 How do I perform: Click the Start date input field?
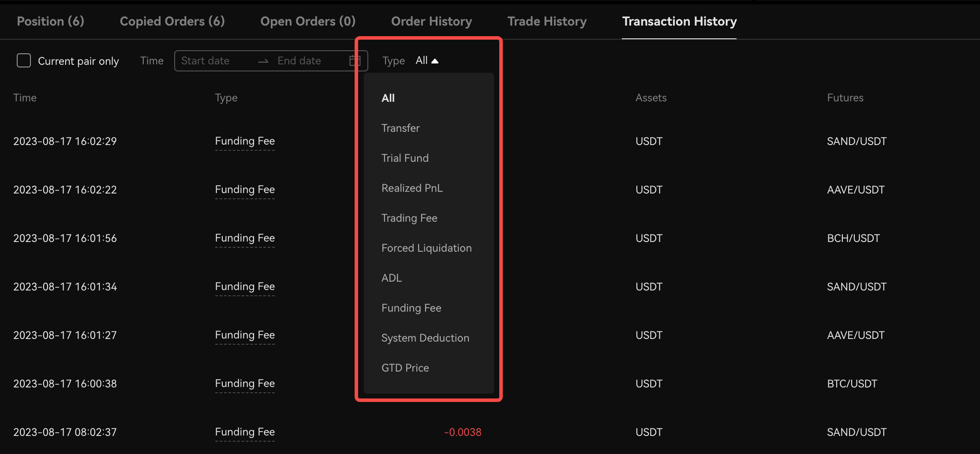coord(216,61)
